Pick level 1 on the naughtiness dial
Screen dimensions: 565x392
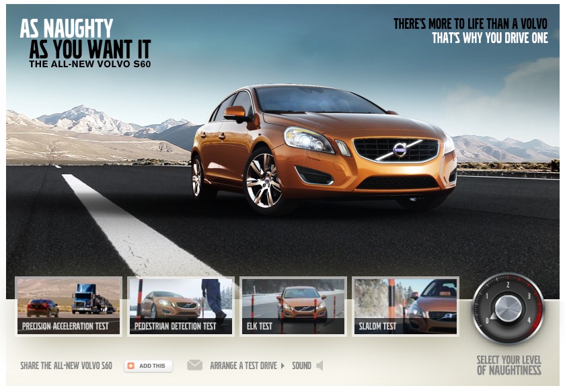(487, 296)
